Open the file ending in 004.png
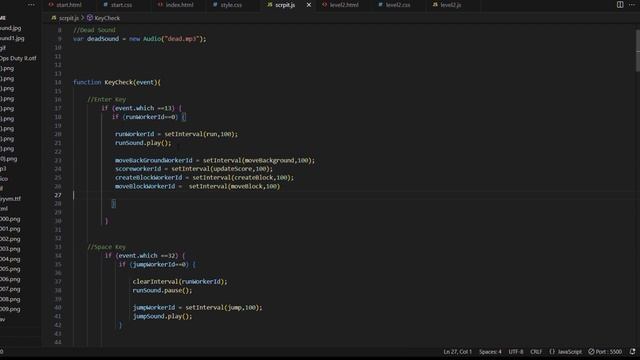Screen dimensions: 640x360 pyautogui.click(x=10, y=259)
